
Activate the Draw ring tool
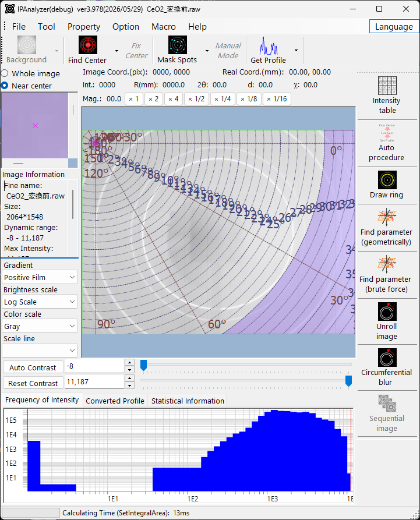[387, 180]
